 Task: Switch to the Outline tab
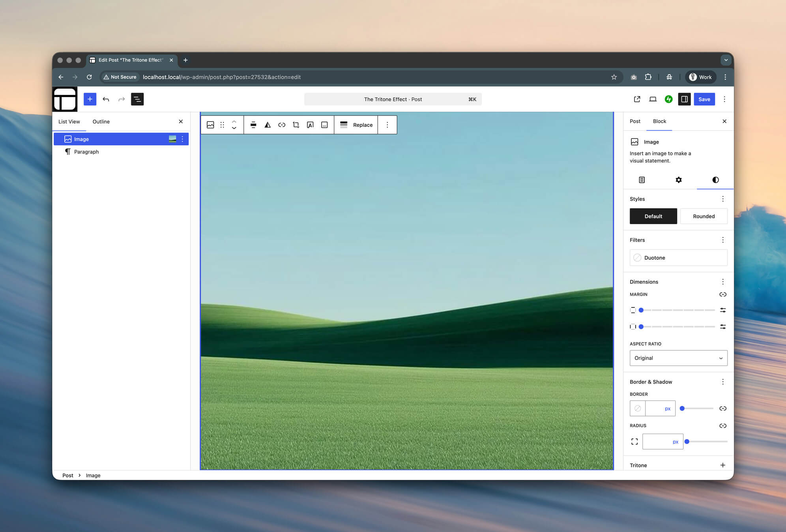101,122
